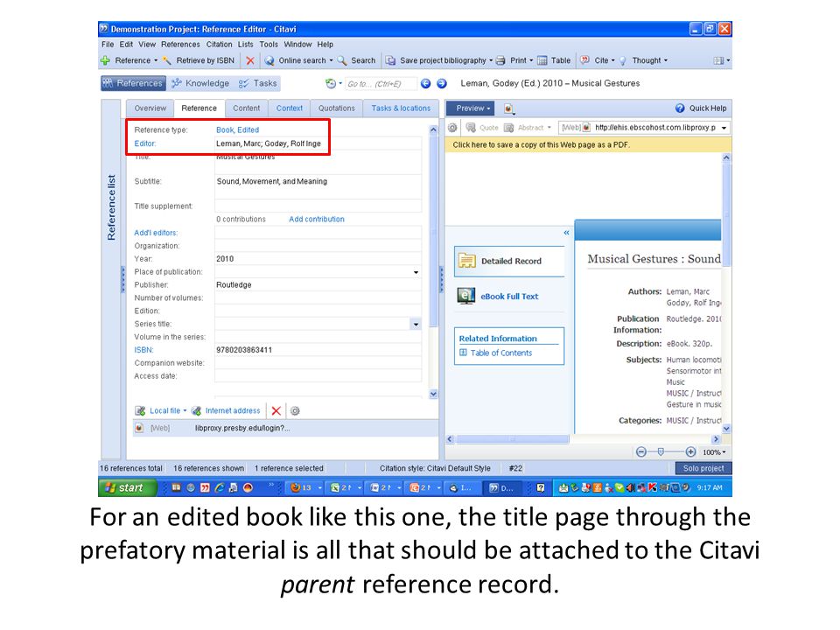This screenshot has width=840, height=630.
Task: Click the Internet address globe icon
Action: (x=196, y=411)
